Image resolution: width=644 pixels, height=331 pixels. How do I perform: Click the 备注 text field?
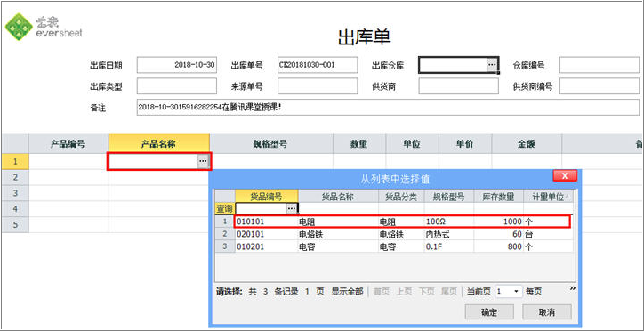388,108
